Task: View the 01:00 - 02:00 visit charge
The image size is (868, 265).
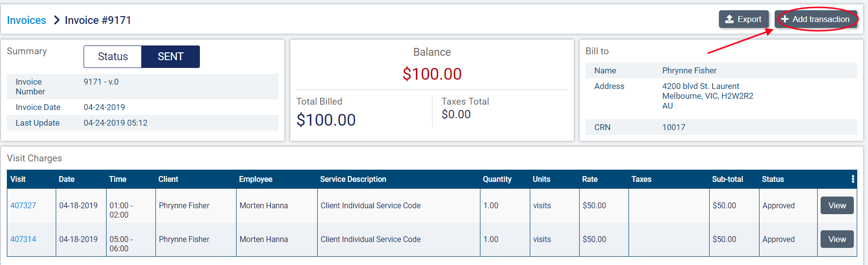Action: [837, 205]
